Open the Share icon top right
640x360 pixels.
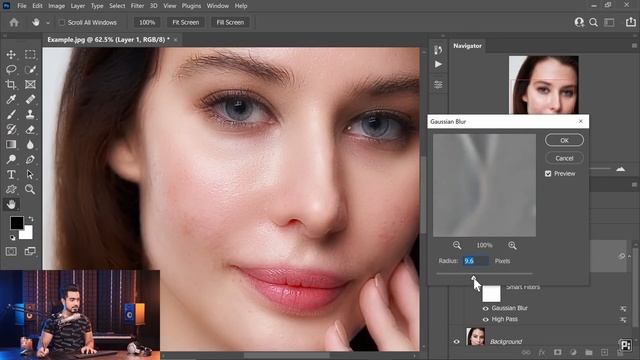tap(630, 22)
